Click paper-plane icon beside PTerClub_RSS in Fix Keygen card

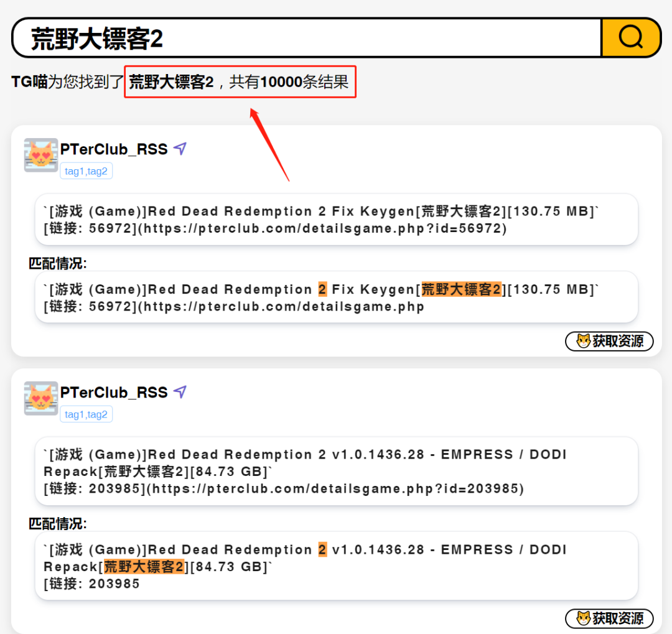[x=180, y=149]
